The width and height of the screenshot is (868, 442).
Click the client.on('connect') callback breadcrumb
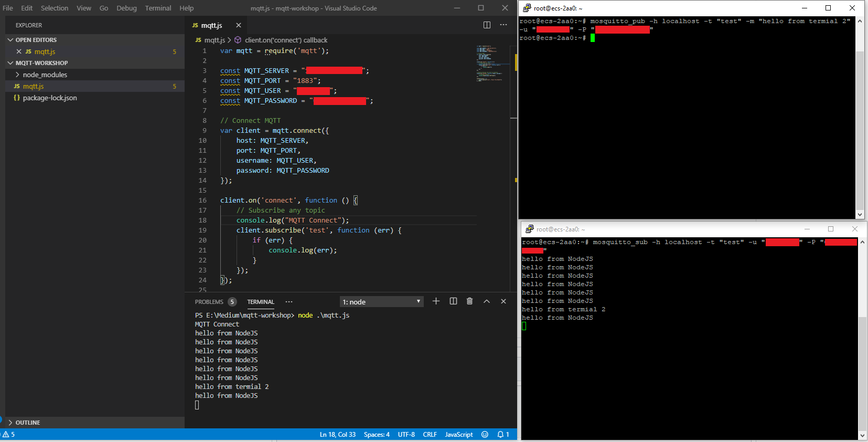click(x=286, y=40)
